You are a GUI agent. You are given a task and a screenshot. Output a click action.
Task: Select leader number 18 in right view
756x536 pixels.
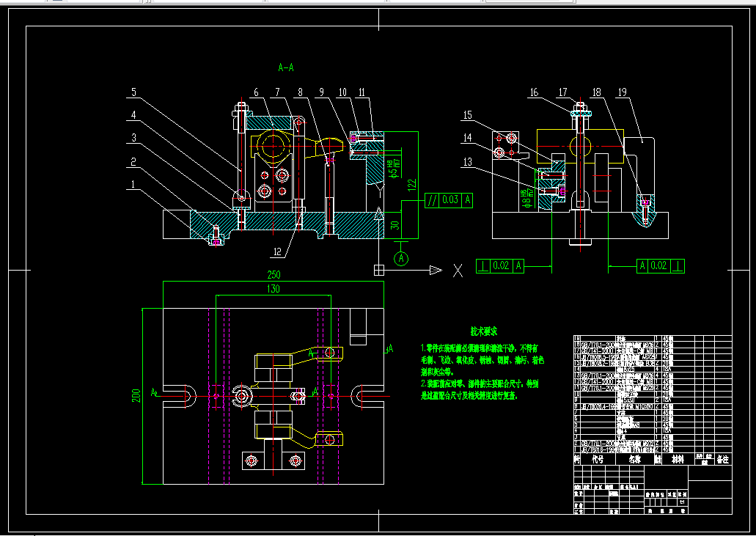(597, 92)
